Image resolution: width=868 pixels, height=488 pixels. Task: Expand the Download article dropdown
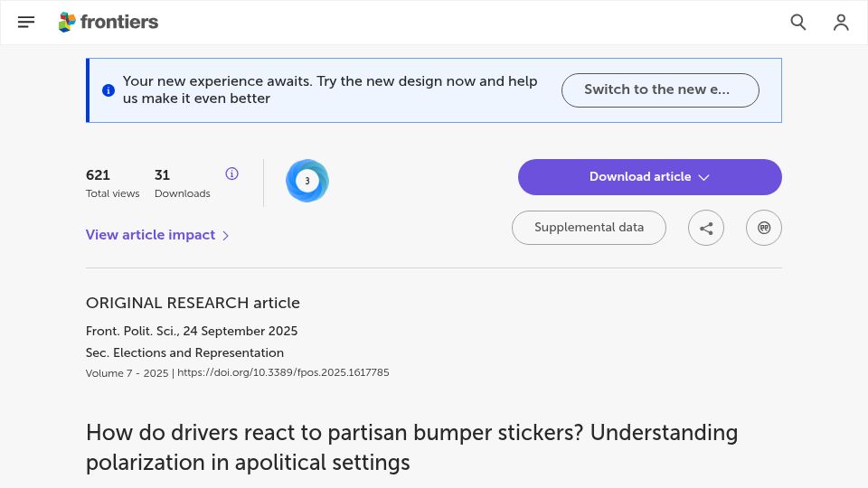[x=650, y=177]
